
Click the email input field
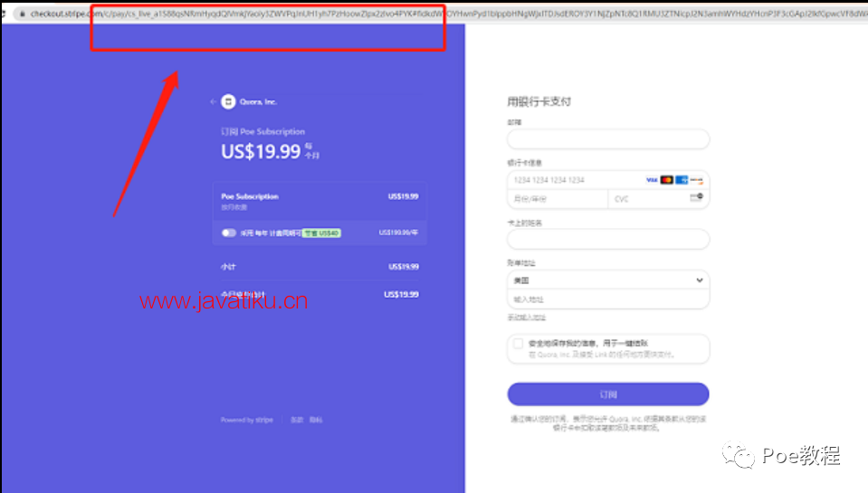click(608, 139)
